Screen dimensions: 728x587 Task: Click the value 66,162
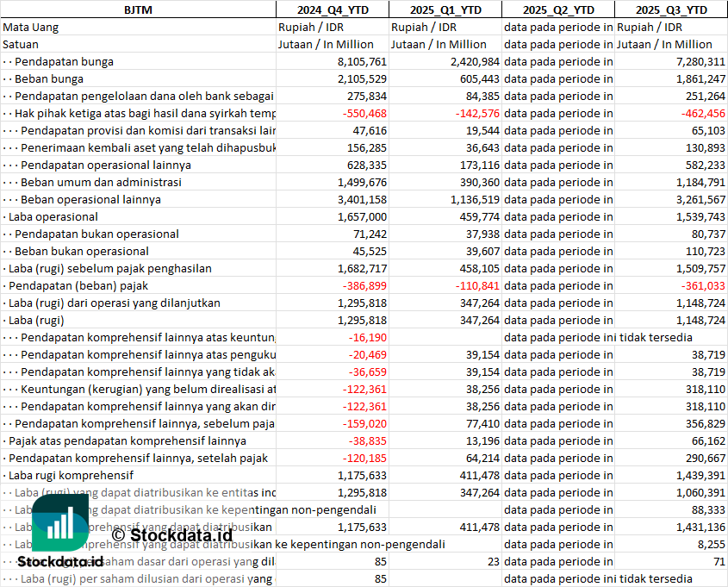tap(708, 440)
